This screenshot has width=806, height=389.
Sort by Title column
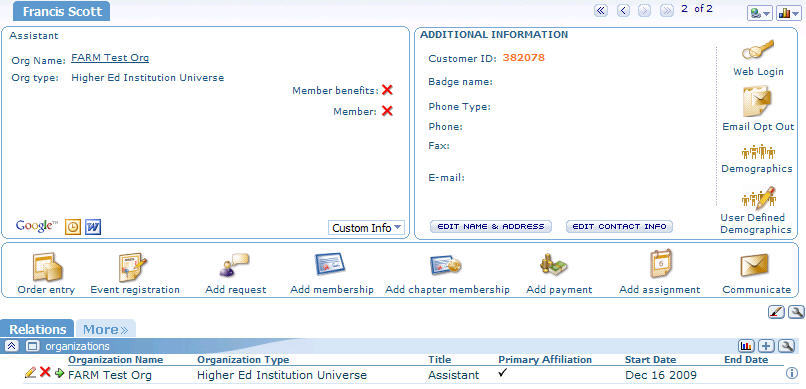(439, 360)
